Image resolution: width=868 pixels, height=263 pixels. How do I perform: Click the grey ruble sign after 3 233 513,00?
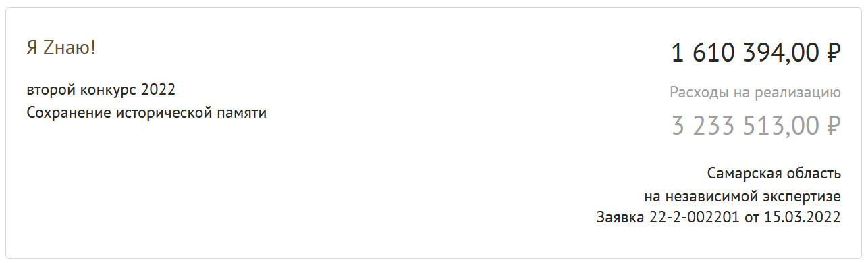tap(833, 126)
